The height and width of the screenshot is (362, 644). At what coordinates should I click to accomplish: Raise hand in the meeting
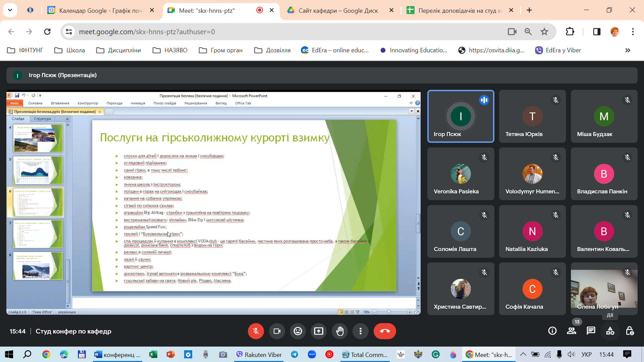(x=340, y=331)
